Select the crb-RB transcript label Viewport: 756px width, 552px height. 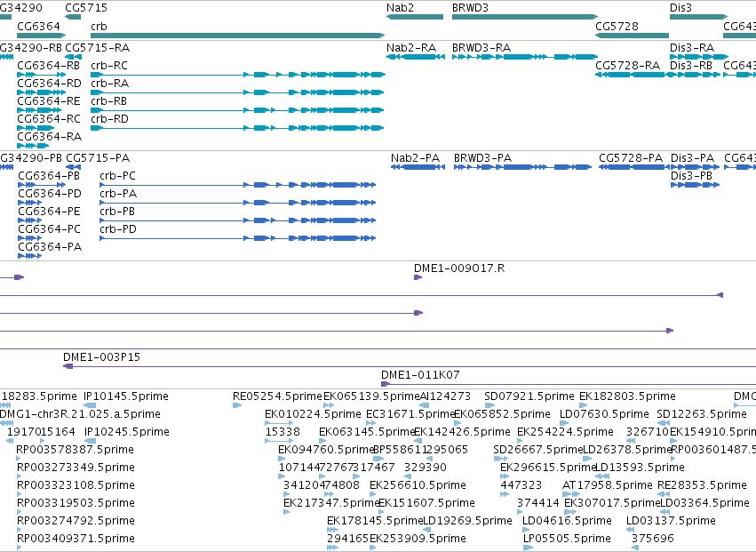click(109, 100)
